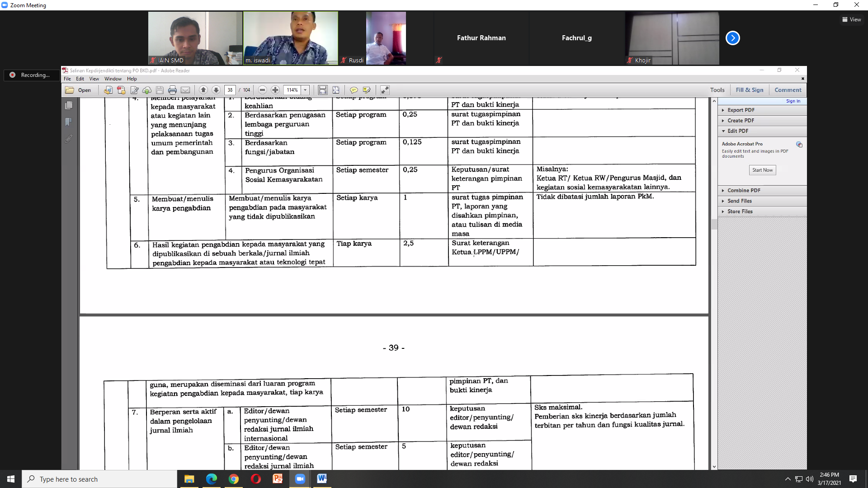Click the tools pane scroll-up arrow

714,101
